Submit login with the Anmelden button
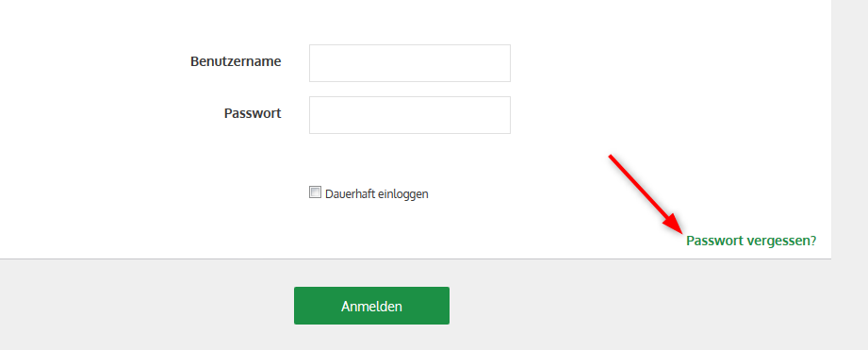868x350 pixels. point(371,306)
